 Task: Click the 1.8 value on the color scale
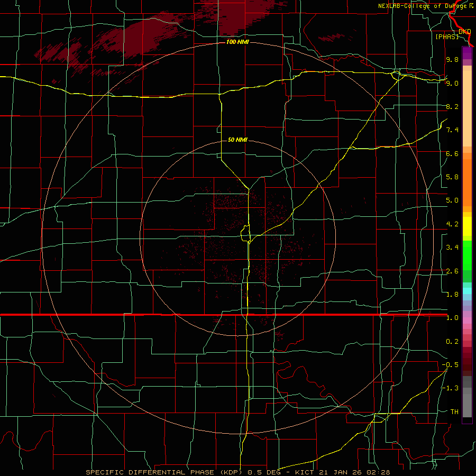(452, 295)
